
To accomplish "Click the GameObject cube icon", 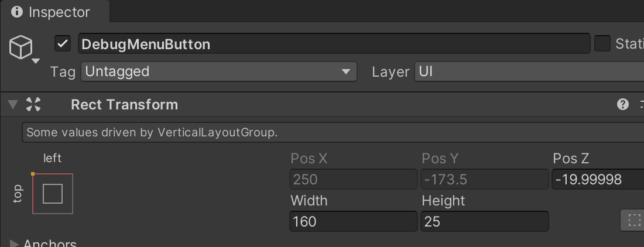I will tap(21, 47).
